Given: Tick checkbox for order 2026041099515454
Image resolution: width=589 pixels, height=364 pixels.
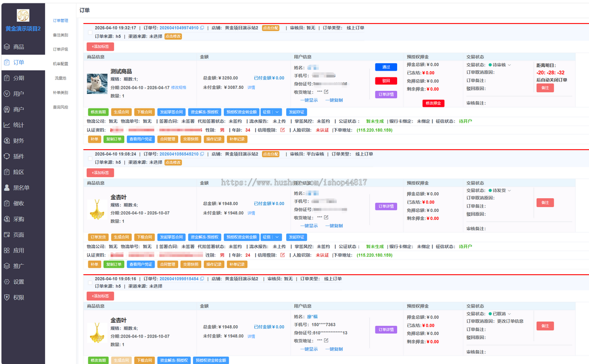Looking at the screenshot, I should [89, 283].
